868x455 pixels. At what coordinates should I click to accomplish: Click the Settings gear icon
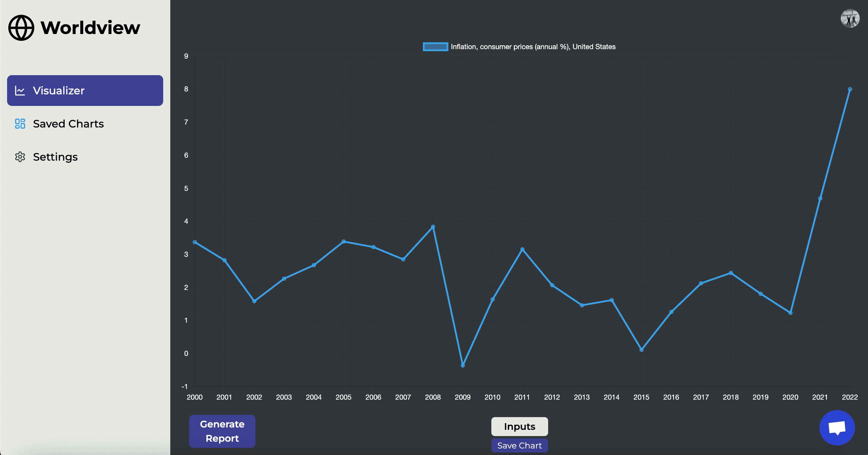pos(20,157)
